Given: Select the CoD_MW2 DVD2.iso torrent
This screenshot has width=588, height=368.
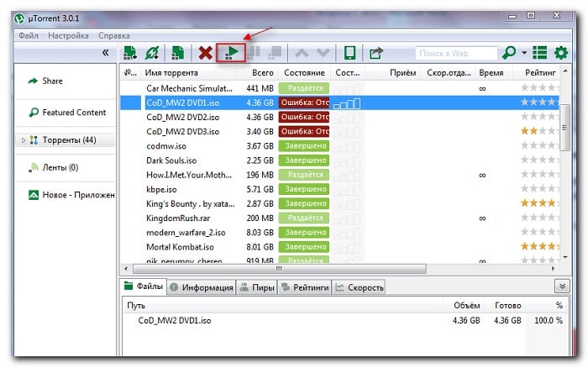Looking at the screenshot, I should pyautogui.click(x=339, y=117).
